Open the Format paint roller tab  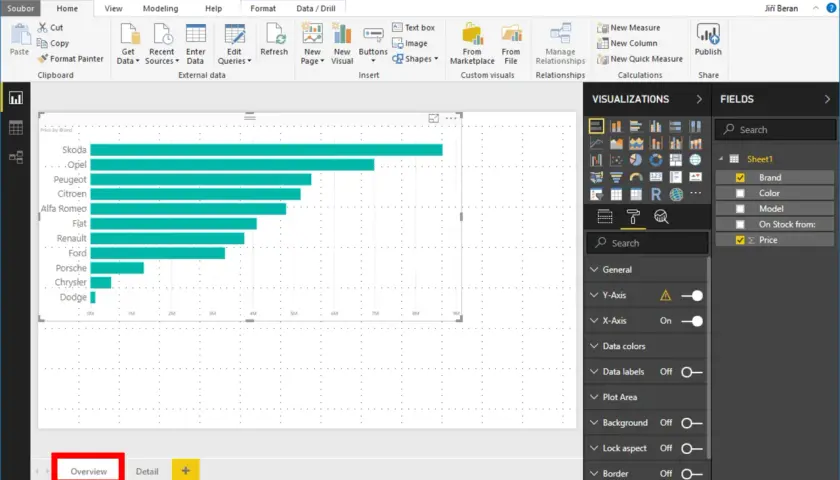pyautogui.click(x=633, y=216)
